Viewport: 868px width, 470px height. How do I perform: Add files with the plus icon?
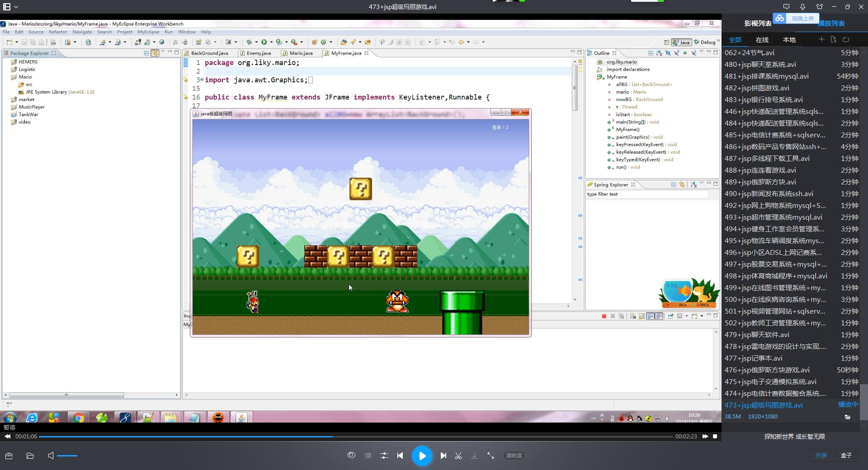pyautogui.click(x=821, y=39)
